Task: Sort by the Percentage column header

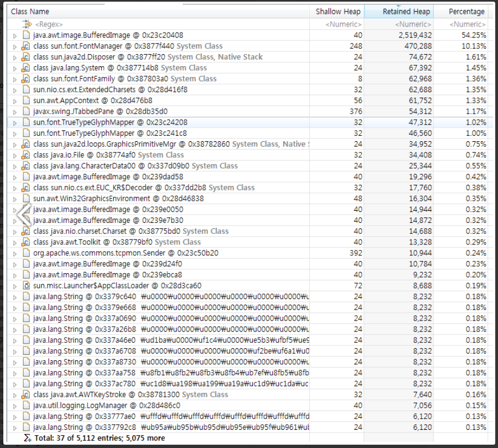Action: tap(461, 12)
